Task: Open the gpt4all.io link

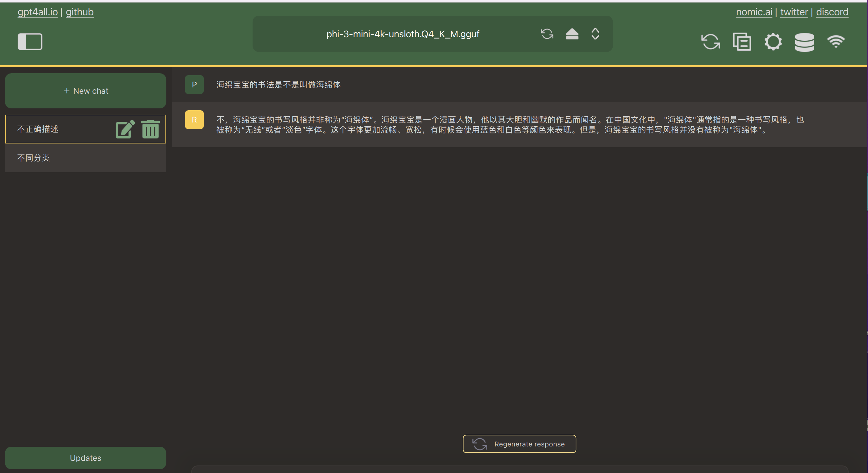Action: [x=37, y=12]
